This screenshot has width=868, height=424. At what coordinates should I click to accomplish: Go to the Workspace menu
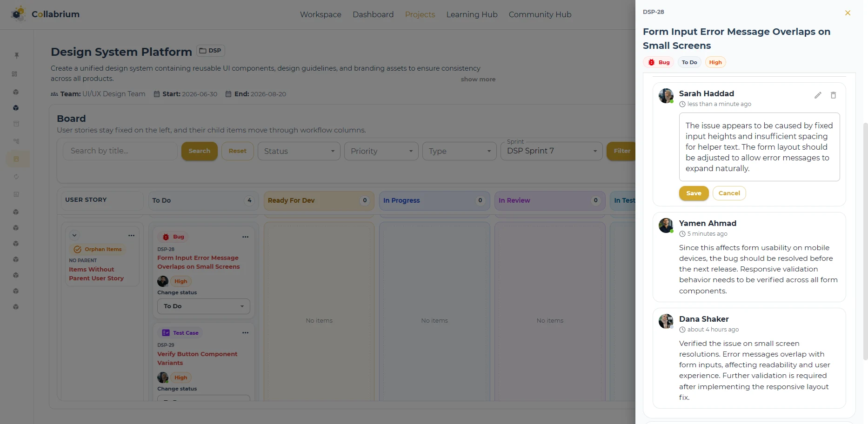[x=320, y=14]
